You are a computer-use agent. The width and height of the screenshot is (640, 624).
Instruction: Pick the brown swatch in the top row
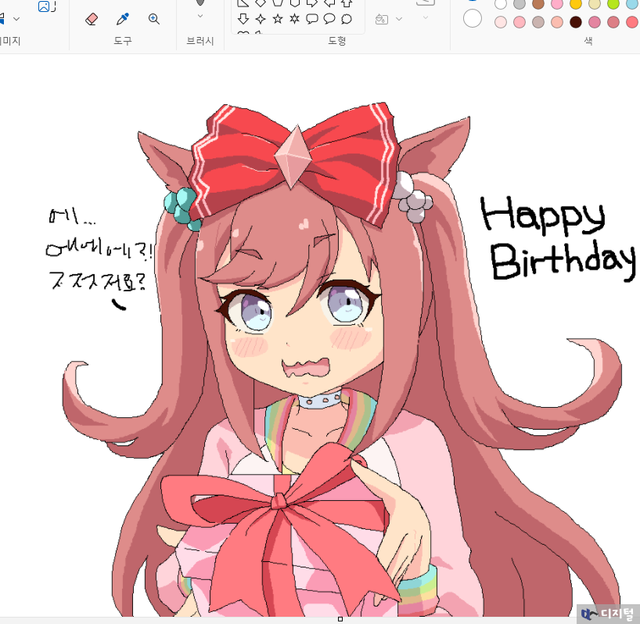tap(538, 4)
